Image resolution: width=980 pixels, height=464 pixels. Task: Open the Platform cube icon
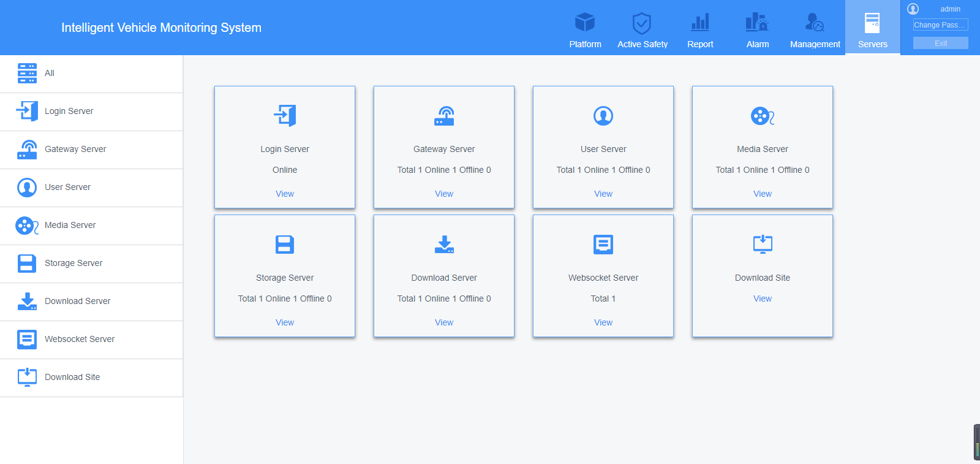pos(585,23)
